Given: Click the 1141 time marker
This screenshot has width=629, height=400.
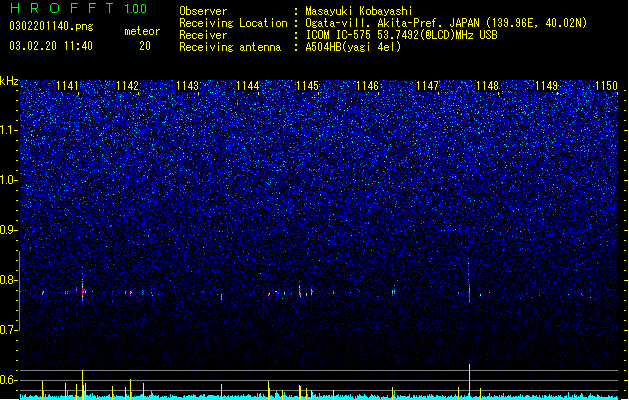Looking at the screenshot, I should [x=67, y=86].
